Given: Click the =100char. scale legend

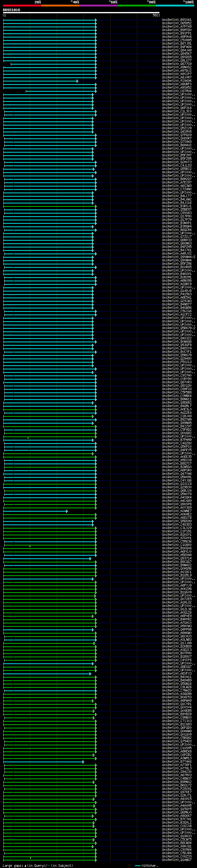Looking at the screenshot, I should coord(146,865).
